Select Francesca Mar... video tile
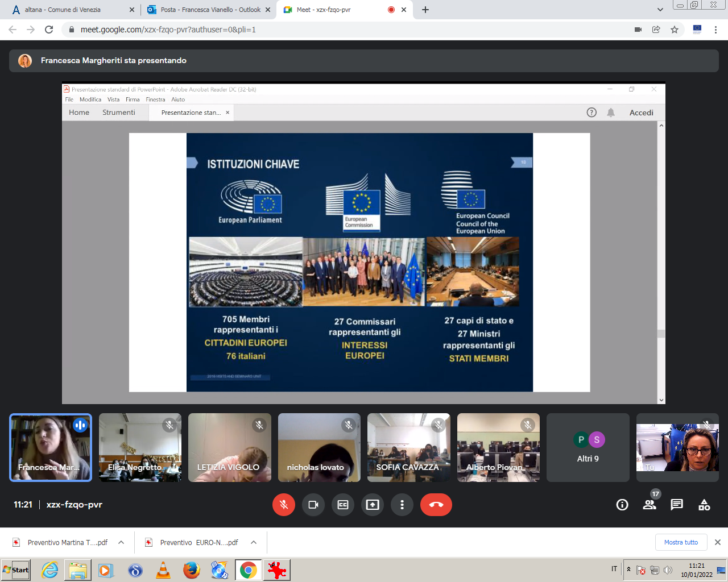The height and width of the screenshot is (582, 728). point(51,448)
